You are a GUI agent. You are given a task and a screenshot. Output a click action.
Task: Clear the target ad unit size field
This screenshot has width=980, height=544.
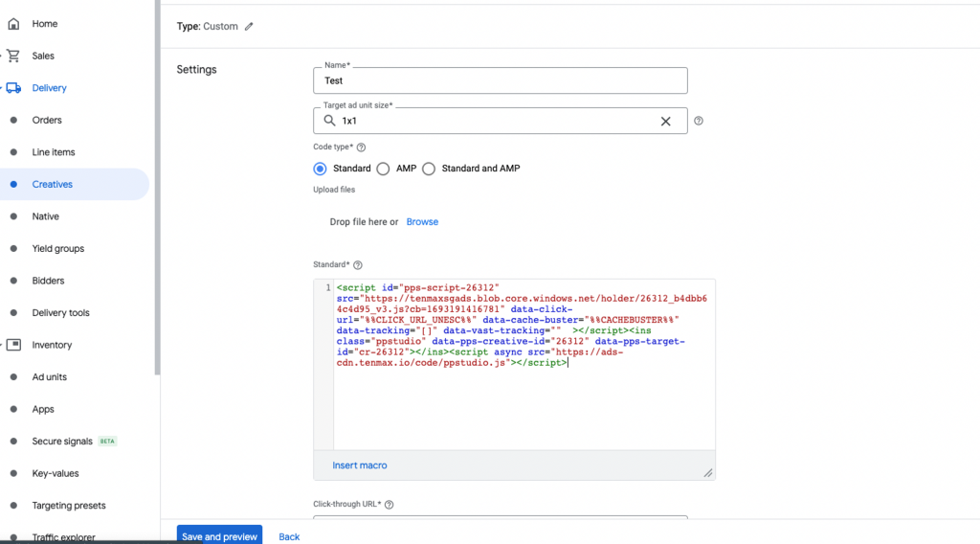point(666,122)
